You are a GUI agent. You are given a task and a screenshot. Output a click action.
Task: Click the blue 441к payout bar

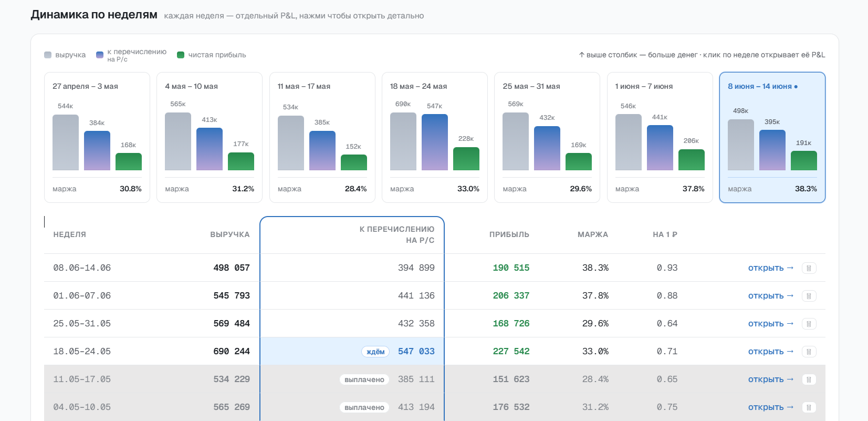[660, 148]
